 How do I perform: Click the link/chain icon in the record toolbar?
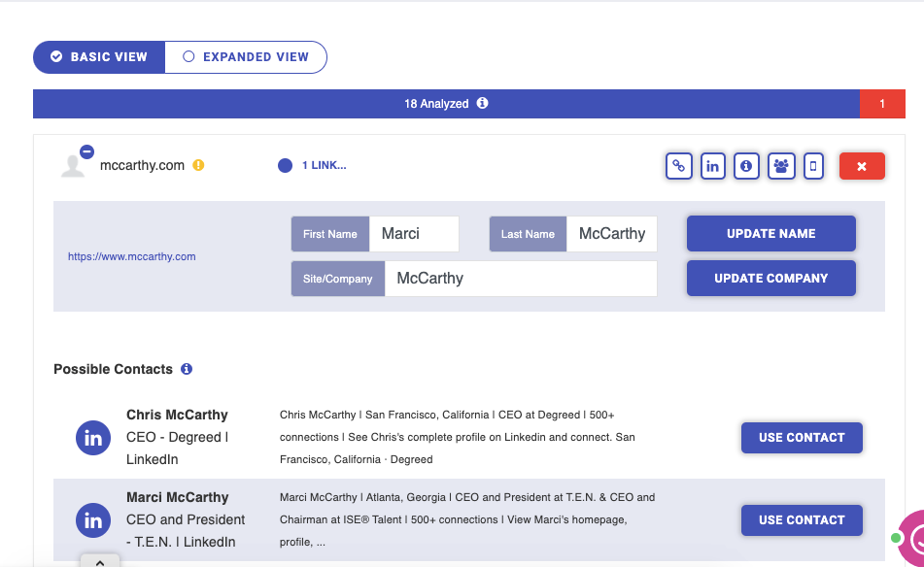(678, 165)
